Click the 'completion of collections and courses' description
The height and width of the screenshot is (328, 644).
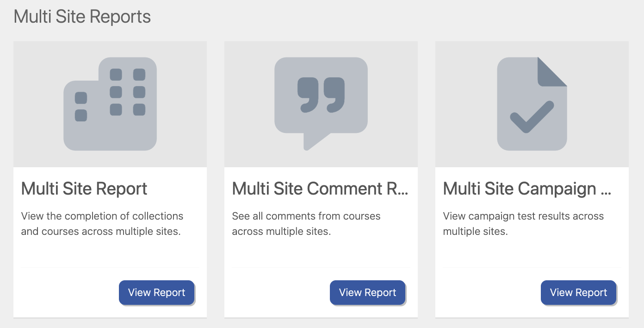click(x=102, y=224)
